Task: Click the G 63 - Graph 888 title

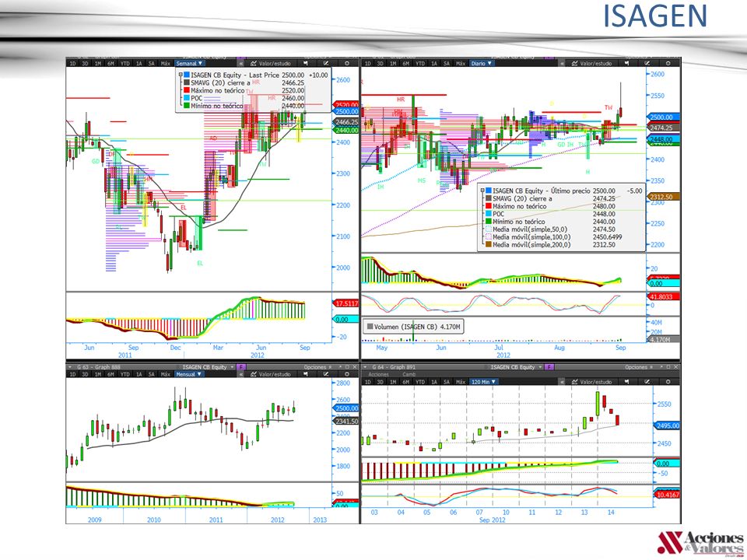Action: coord(99,367)
